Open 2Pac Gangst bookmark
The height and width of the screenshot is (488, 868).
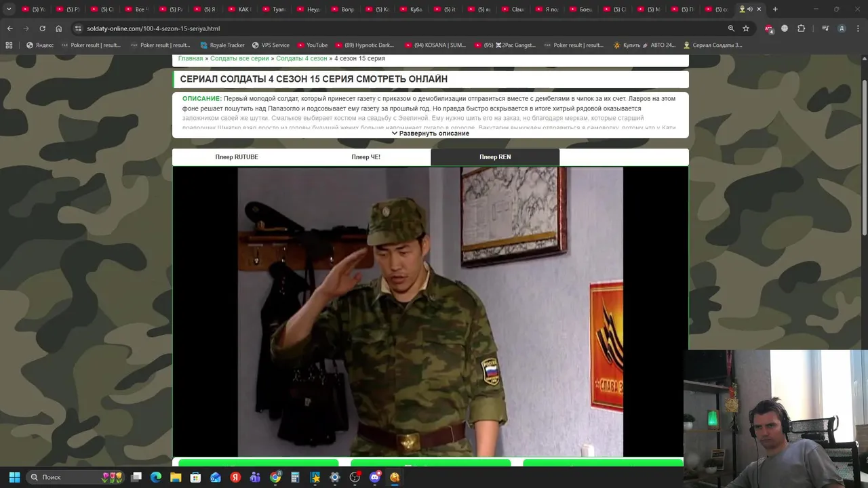click(505, 45)
